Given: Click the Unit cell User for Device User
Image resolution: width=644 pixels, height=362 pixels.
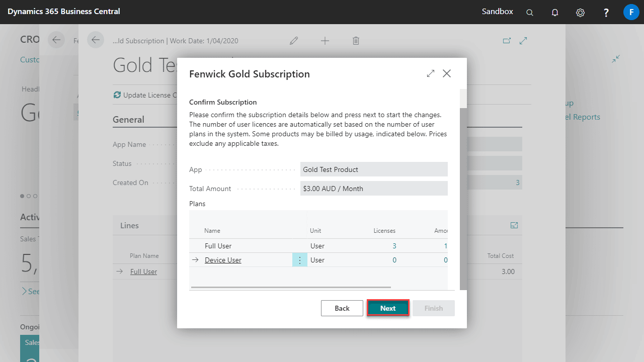Looking at the screenshot, I should point(317,260).
